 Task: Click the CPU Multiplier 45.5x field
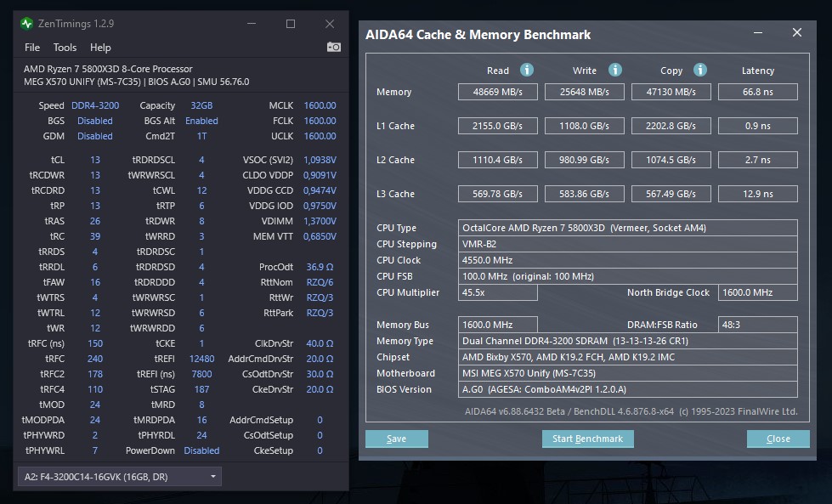(498, 292)
